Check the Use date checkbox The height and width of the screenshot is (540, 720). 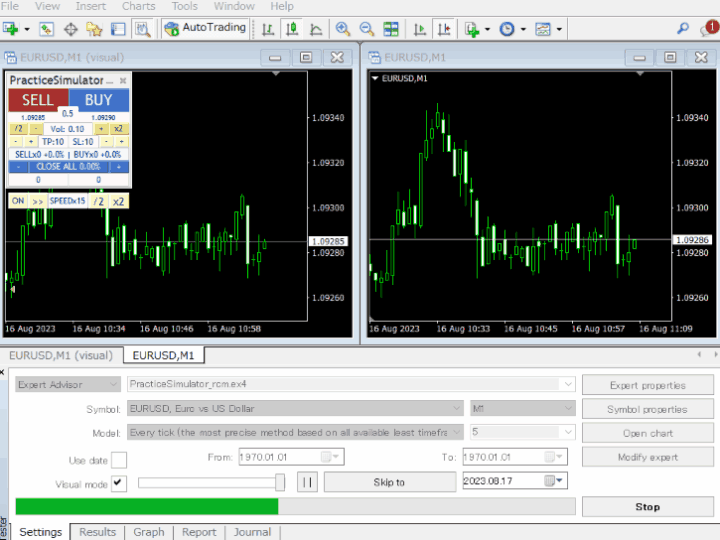click(119, 460)
